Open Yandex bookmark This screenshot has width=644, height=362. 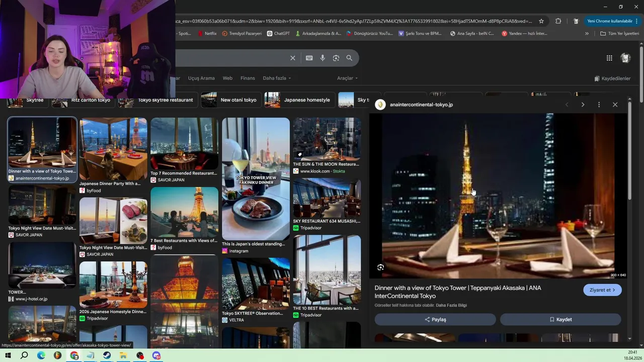(x=524, y=34)
